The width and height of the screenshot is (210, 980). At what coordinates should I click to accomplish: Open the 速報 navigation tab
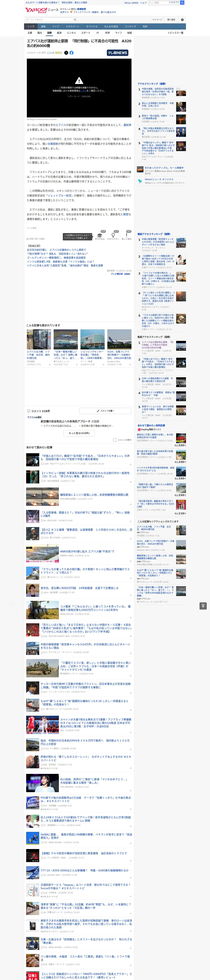click(x=43, y=27)
